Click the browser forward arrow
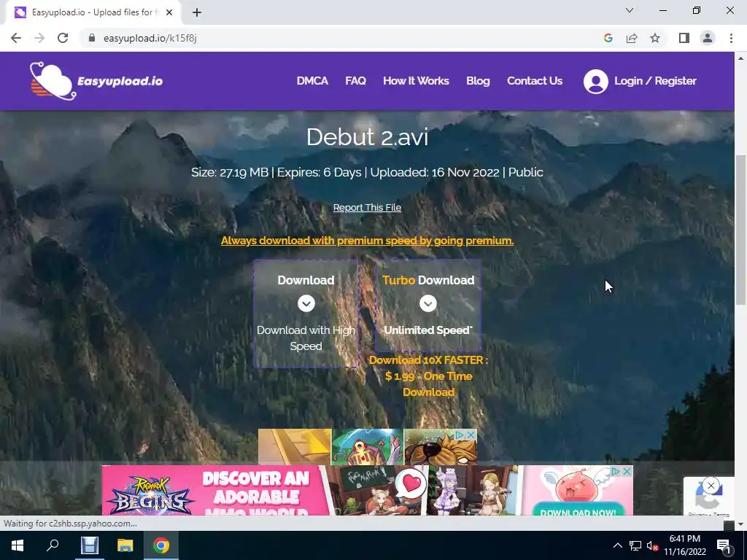This screenshot has height=560, width=747. (39, 38)
